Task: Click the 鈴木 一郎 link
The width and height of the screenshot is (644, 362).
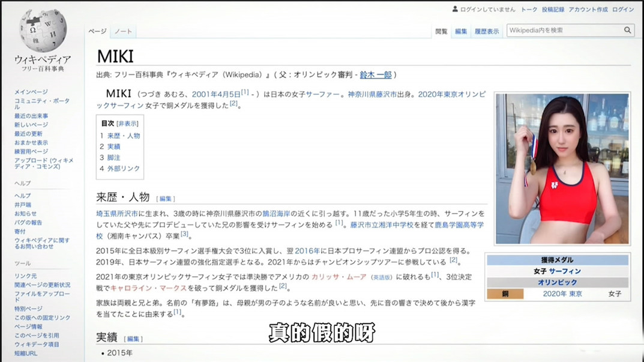Action: [x=375, y=75]
